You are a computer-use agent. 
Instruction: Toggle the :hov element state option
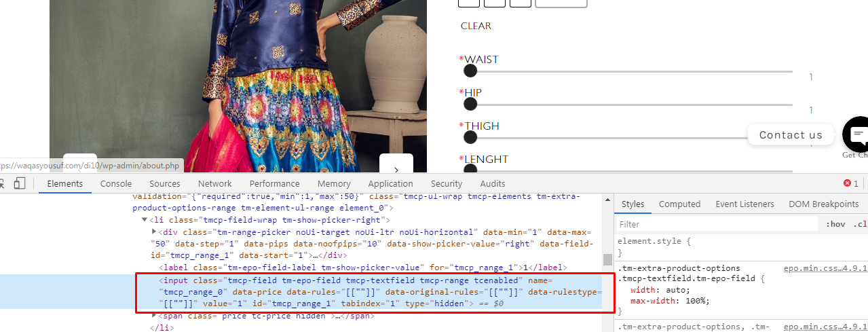point(835,224)
